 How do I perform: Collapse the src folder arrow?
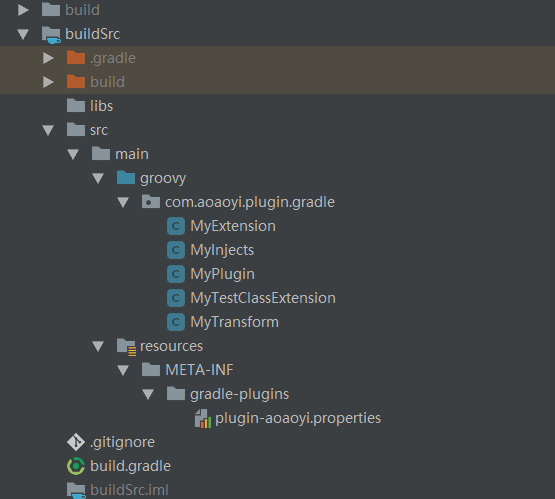[48, 130]
